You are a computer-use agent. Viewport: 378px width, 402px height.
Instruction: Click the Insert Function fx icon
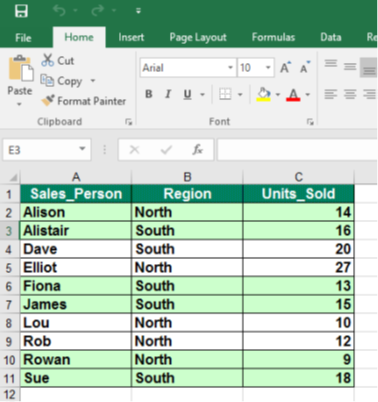point(198,150)
